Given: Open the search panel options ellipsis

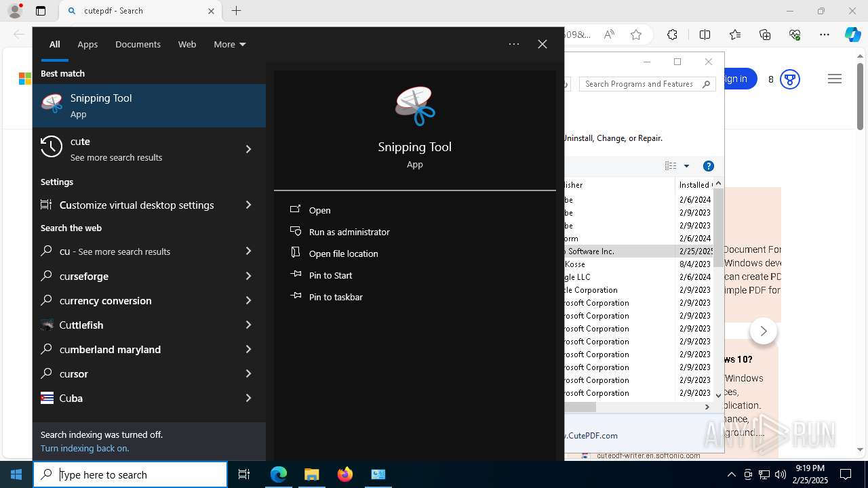Looking at the screenshot, I should tap(514, 44).
